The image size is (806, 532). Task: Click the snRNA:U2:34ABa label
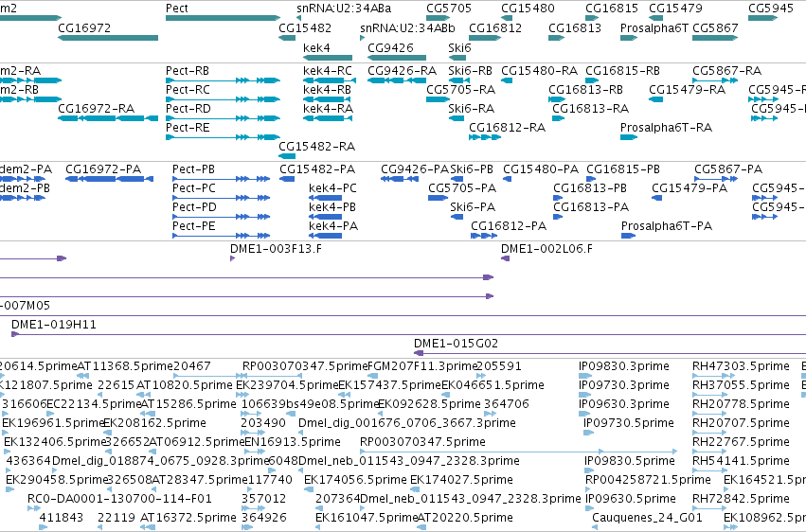pyautogui.click(x=344, y=9)
